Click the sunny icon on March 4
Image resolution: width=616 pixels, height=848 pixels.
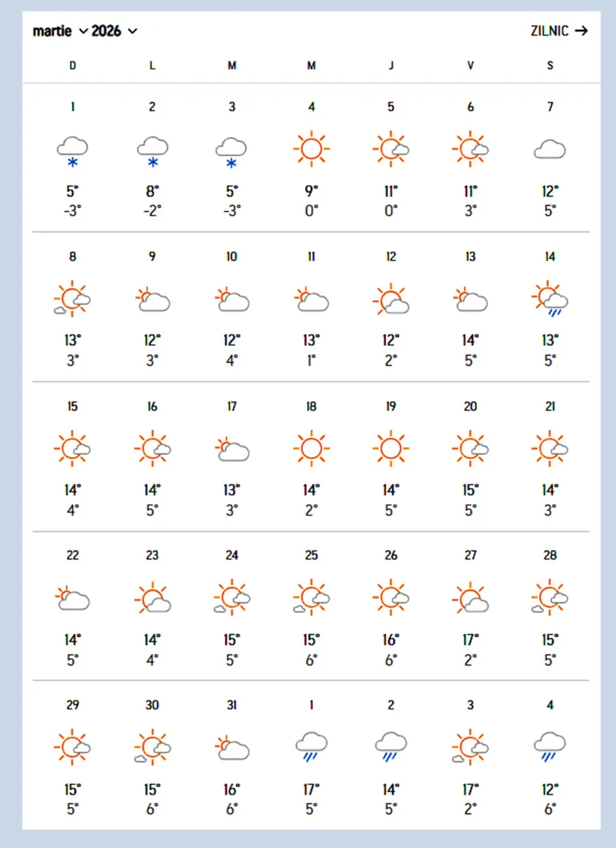[311, 148]
